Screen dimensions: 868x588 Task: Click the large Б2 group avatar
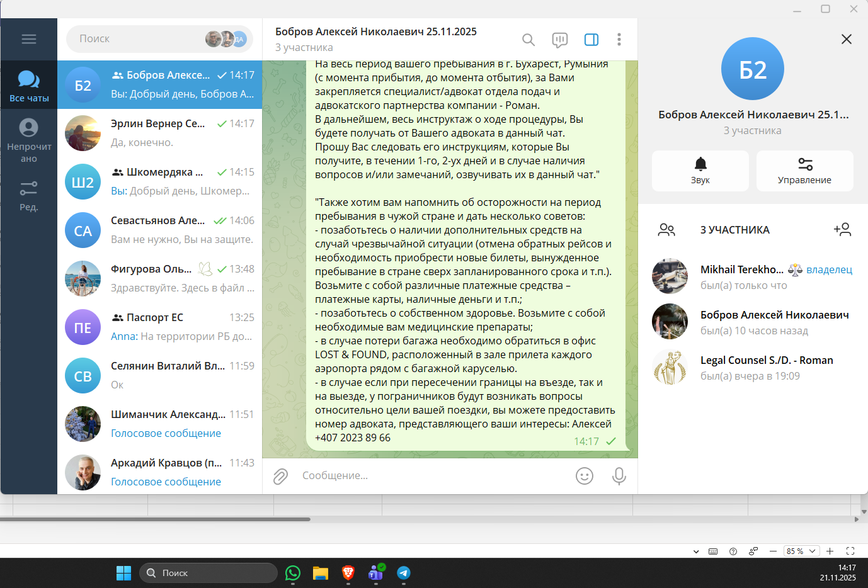(x=753, y=69)
